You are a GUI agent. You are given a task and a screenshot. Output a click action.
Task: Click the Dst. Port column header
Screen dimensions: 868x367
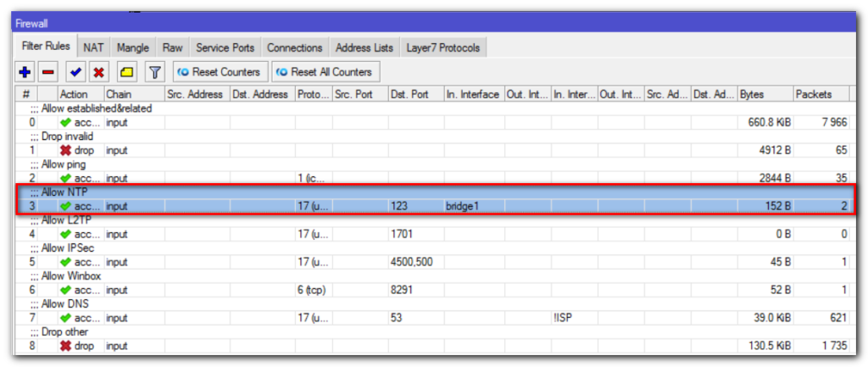point(415,94)
